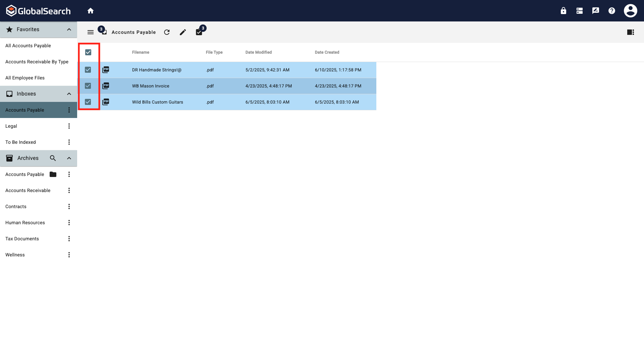Open the All Employee Files favorite
The image size is (644, 362).
coord(25,78)
